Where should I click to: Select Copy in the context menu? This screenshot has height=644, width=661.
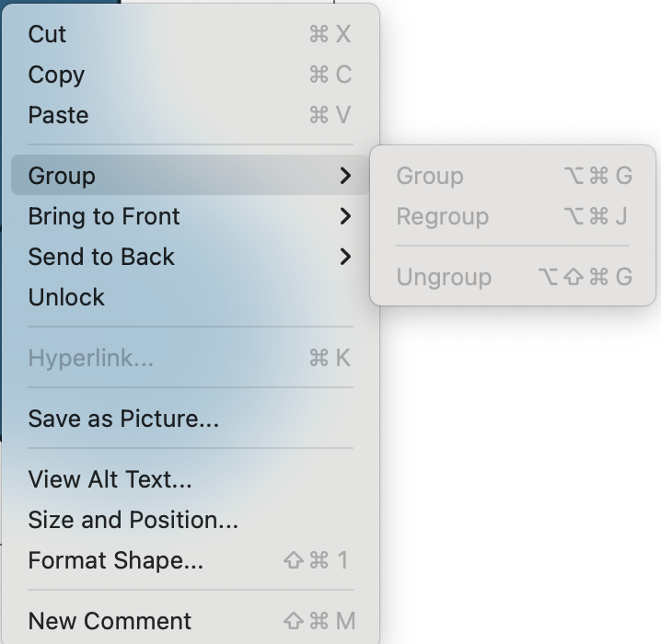56,75
